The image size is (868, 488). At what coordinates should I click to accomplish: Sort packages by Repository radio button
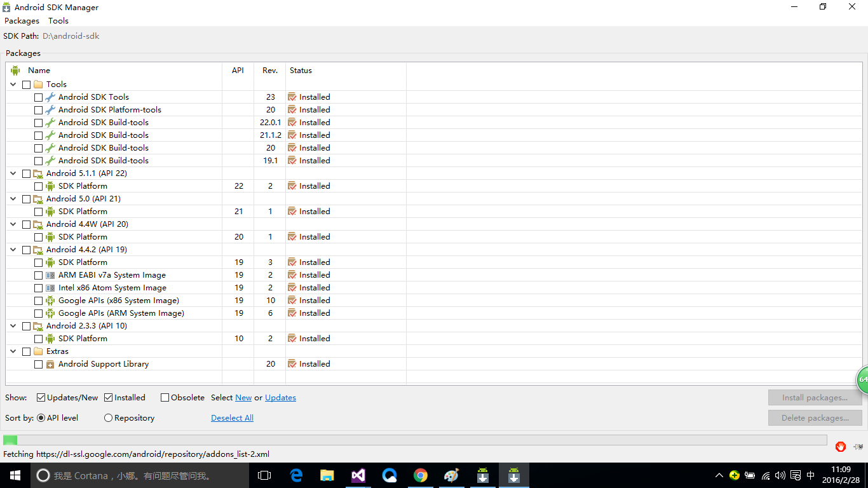[108, 418]
